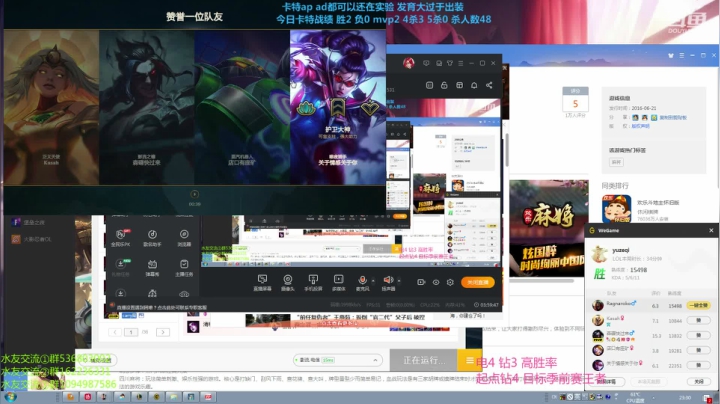The image size is (720, 404).
Task: Open streaming settings gear icon
Action: coord(450,282)
